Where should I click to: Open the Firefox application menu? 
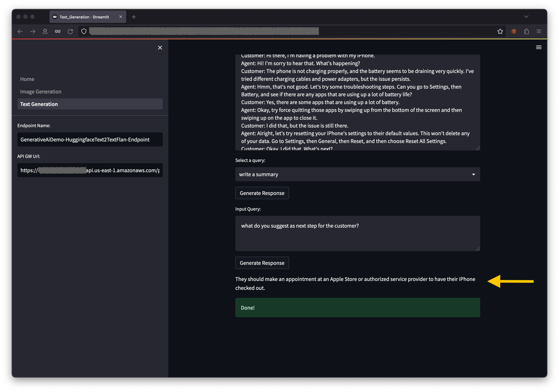click(x=538, y=31)
